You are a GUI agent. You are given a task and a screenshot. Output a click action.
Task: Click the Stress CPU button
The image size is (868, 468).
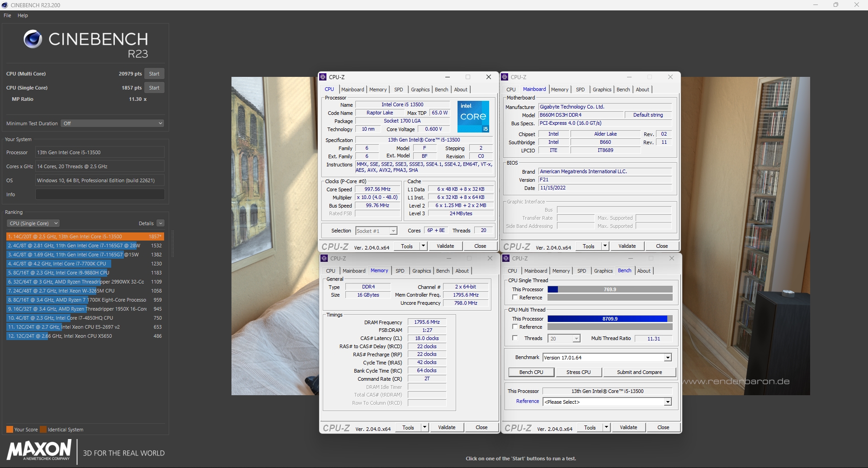[579, 372]
